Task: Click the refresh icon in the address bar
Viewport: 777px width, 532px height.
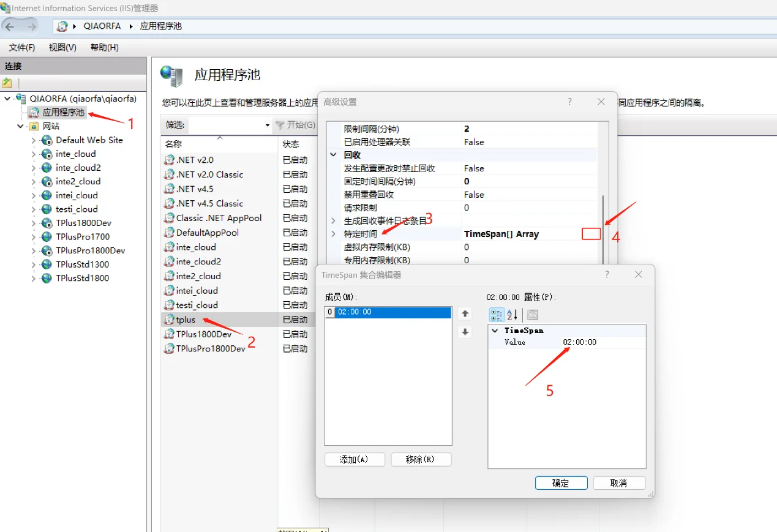Action: (62, 26)
